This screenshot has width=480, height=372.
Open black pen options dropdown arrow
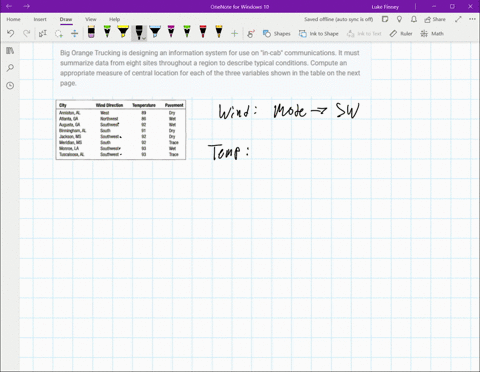[x=144, y=38]
